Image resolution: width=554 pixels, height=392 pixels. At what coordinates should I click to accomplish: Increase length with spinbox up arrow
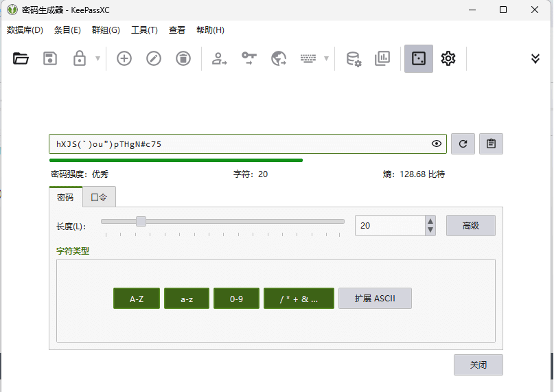430,221
